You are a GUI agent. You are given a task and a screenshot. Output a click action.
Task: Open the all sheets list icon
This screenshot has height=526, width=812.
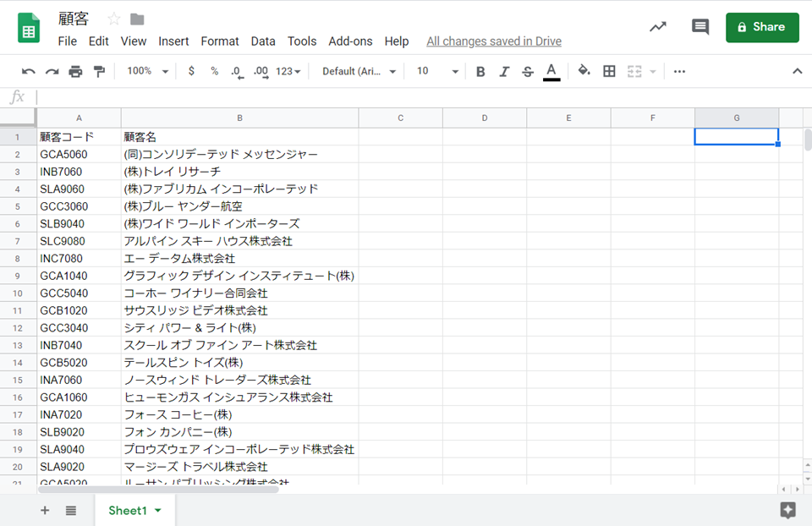point(71,511)
